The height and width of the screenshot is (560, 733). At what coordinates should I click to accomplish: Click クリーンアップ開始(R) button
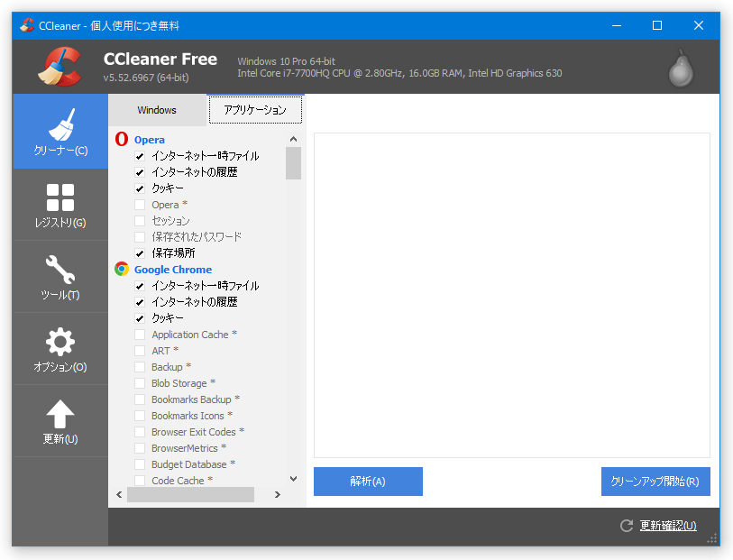655,482
